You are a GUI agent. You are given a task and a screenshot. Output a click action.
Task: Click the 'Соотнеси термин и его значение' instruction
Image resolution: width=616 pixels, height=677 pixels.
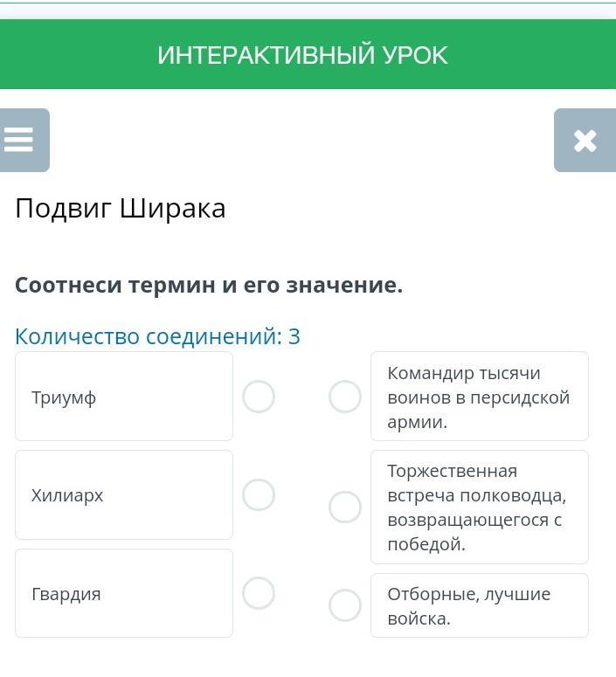tap(209, 286)
